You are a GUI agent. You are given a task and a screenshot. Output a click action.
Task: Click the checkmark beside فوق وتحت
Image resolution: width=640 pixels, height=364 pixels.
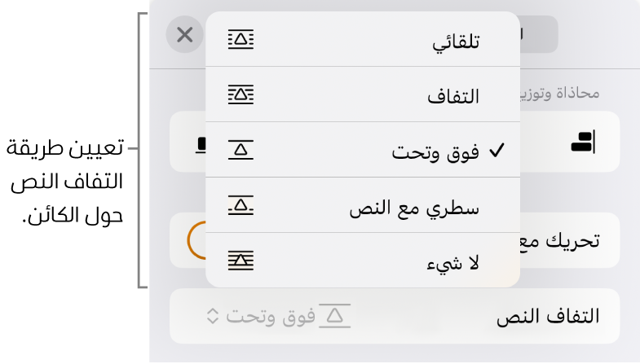point(498,150)
